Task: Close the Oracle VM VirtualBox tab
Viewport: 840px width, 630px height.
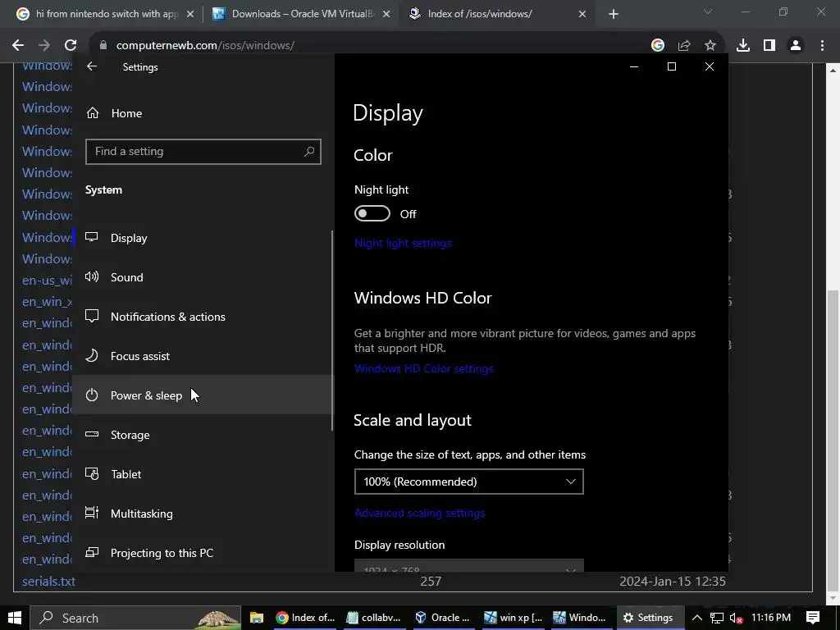Action: point(386,14)
